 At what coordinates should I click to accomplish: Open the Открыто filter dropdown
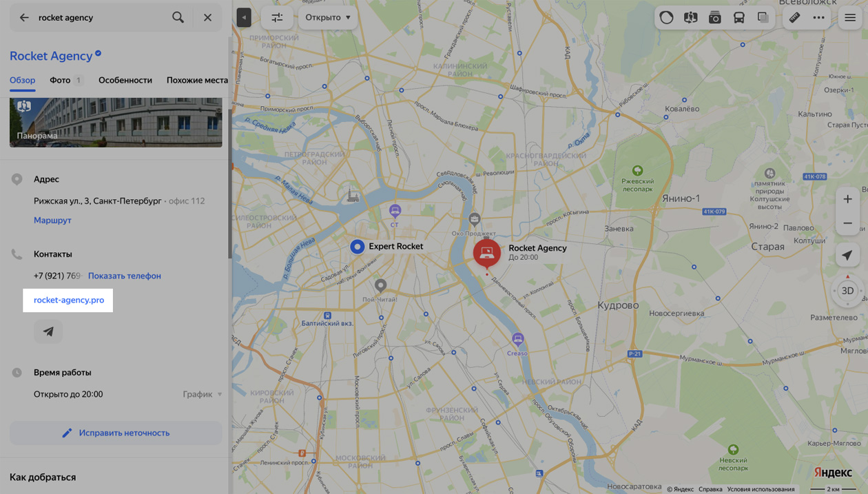[x=328, y=17]
